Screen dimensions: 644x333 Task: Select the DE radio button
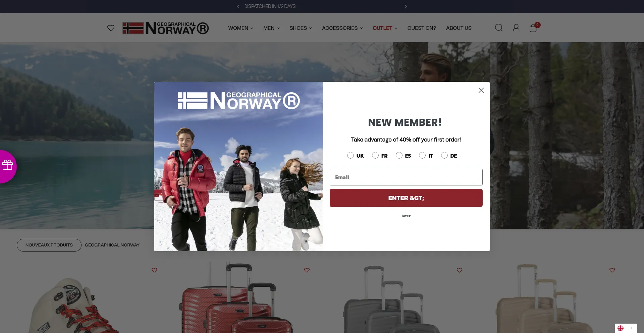[444, 155]
